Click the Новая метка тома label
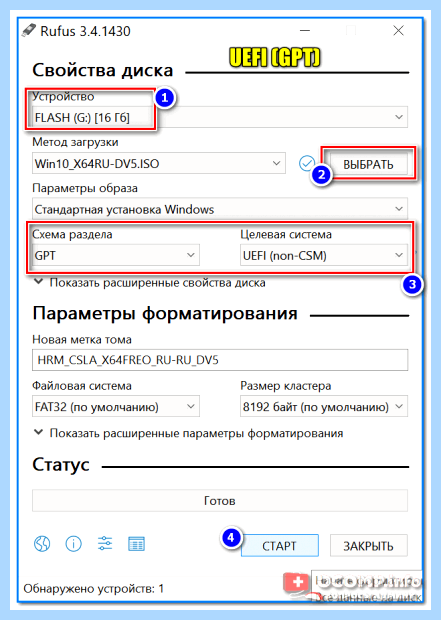 (82, 339)
